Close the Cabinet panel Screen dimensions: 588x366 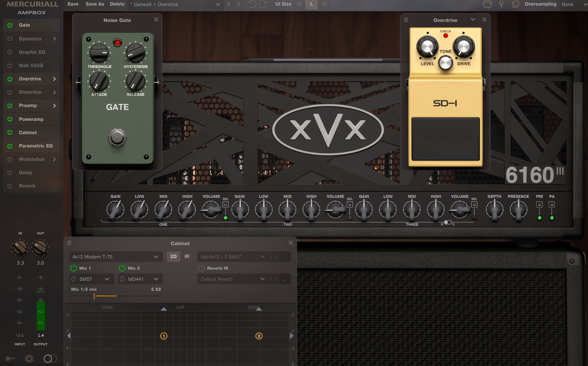291,243
